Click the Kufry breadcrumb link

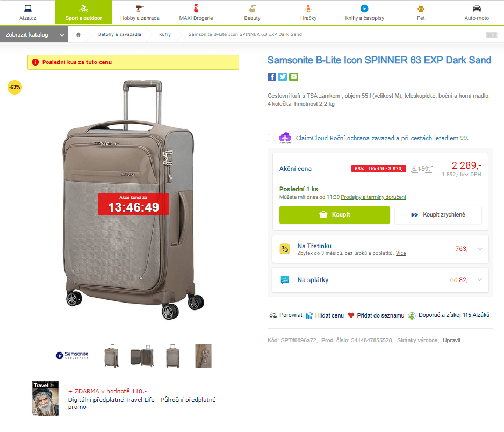[x=164, y=34]
